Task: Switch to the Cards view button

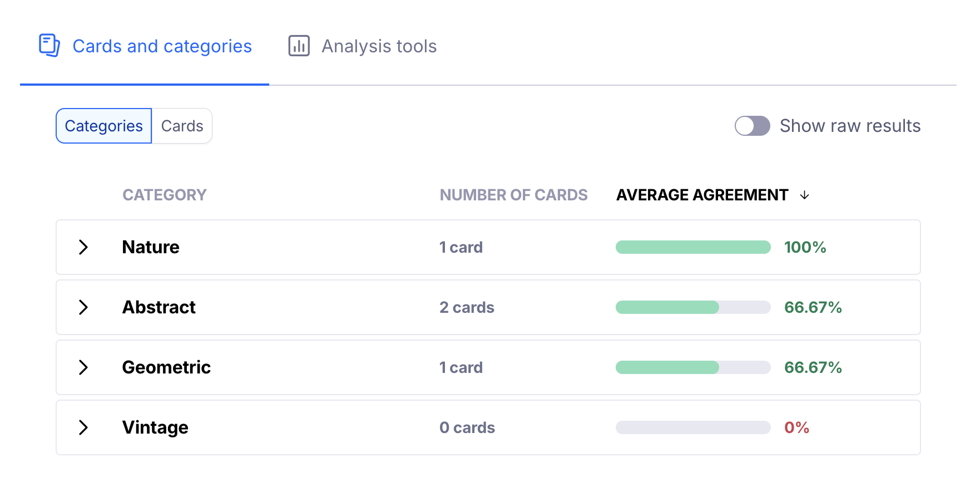Action: (182, 126)
